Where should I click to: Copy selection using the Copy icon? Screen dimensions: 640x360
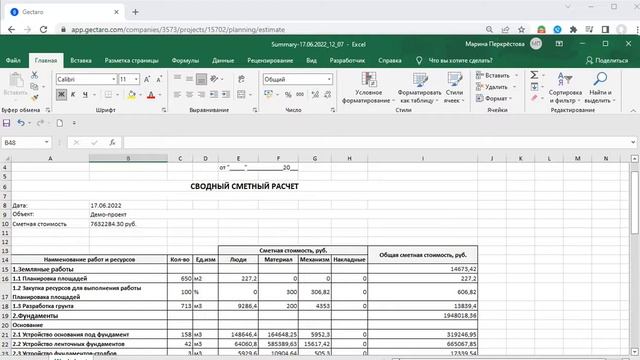pyautogui.click(x=34, y=87)
